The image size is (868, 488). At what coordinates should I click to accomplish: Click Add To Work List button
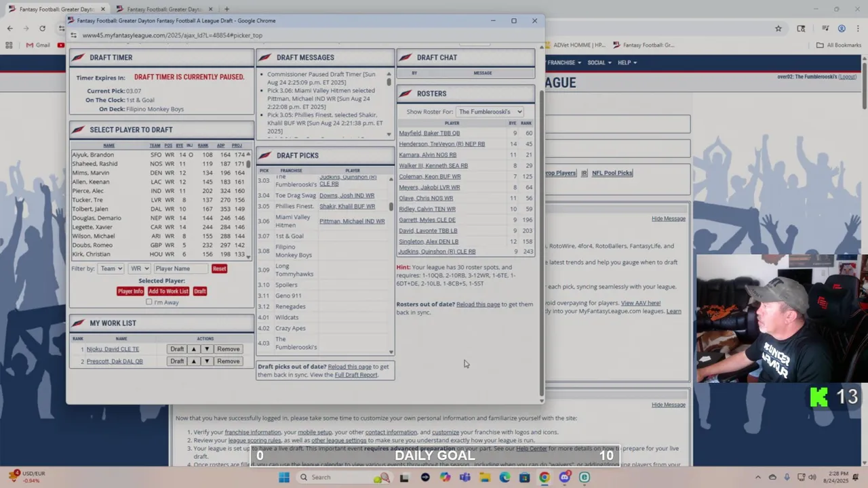tap(168, 291)
